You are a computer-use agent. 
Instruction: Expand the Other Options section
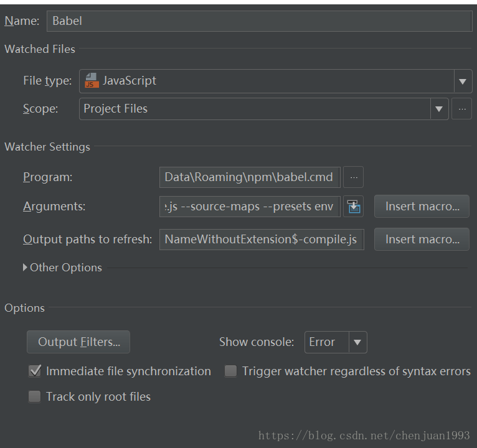point(26,268)
